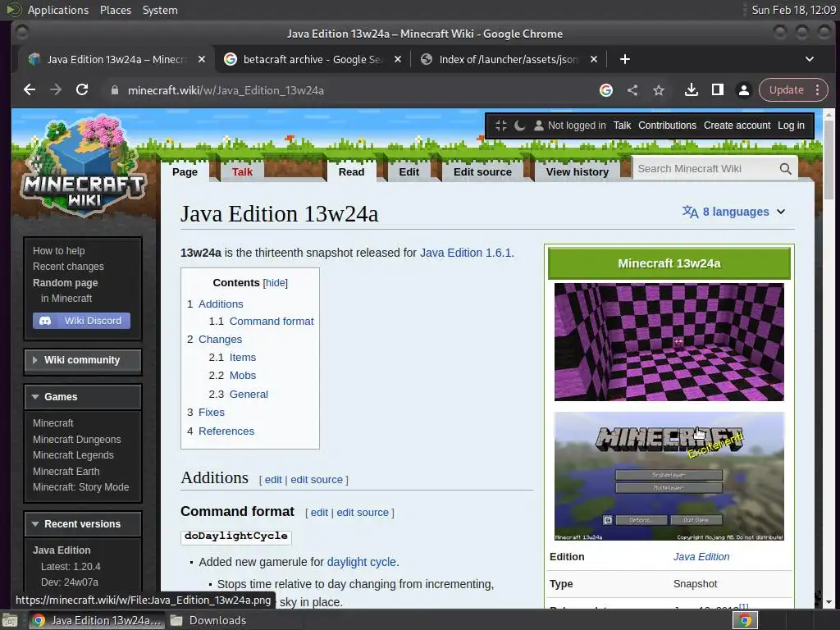
Task: Open Chrome downloads icon
Action: (x=691, y=90)
